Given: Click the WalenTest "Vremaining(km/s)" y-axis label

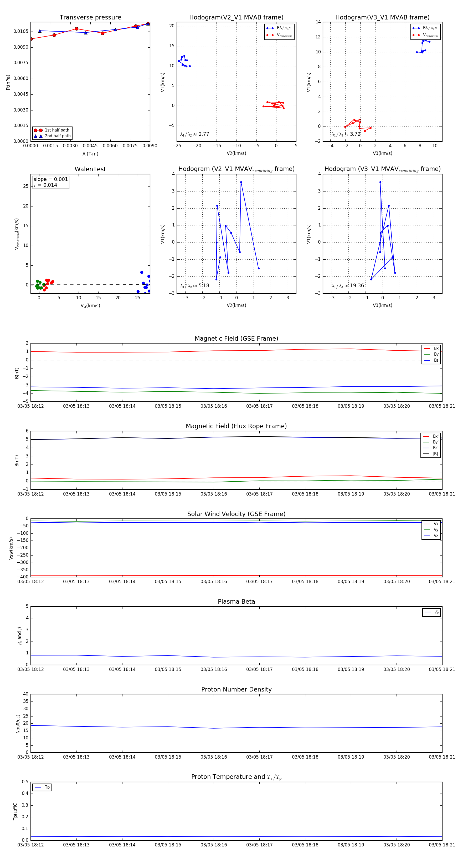Looking at the screenshot, I should tap(17, 234).
